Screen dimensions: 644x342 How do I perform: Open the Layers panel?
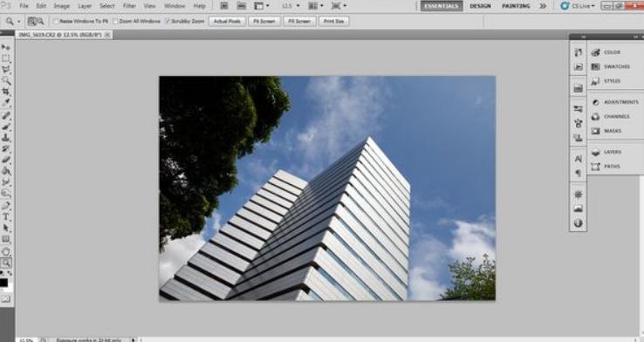pyautogui.click(x=606, y=152)
